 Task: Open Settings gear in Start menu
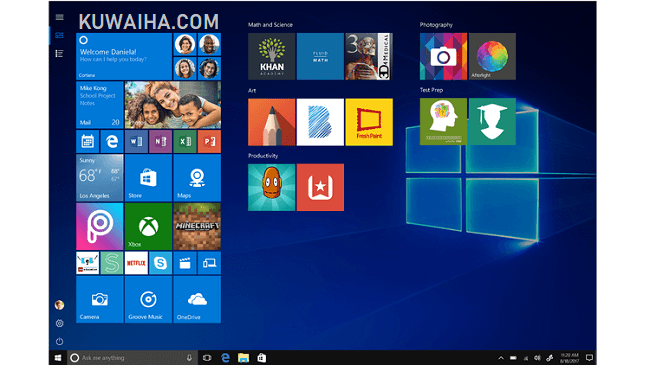(x=59, y=324)
